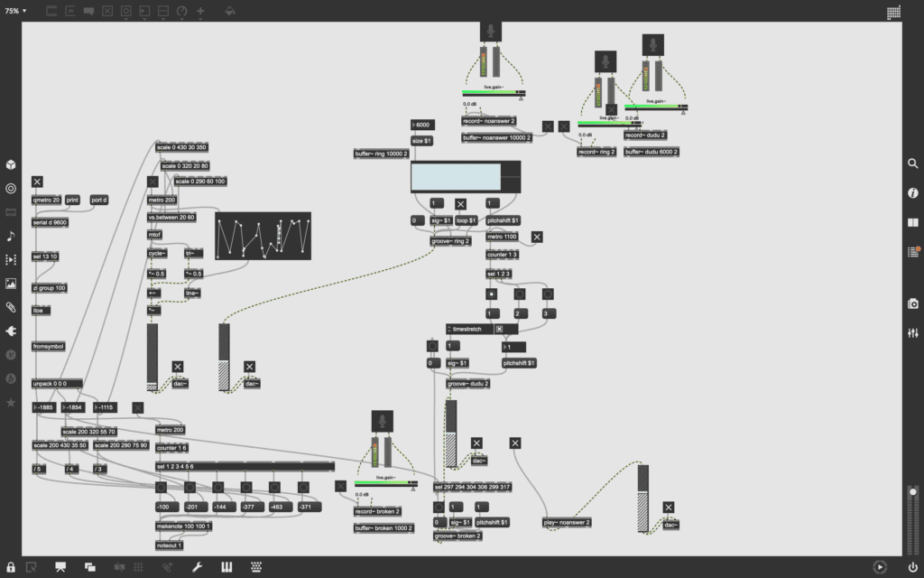Click the function breakpoint graph
924x578 pixels.
pyautogui.click(x=263, y=236)
